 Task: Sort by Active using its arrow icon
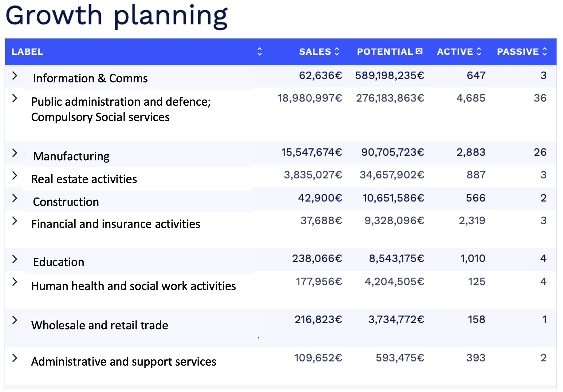(x=479, y=51)
